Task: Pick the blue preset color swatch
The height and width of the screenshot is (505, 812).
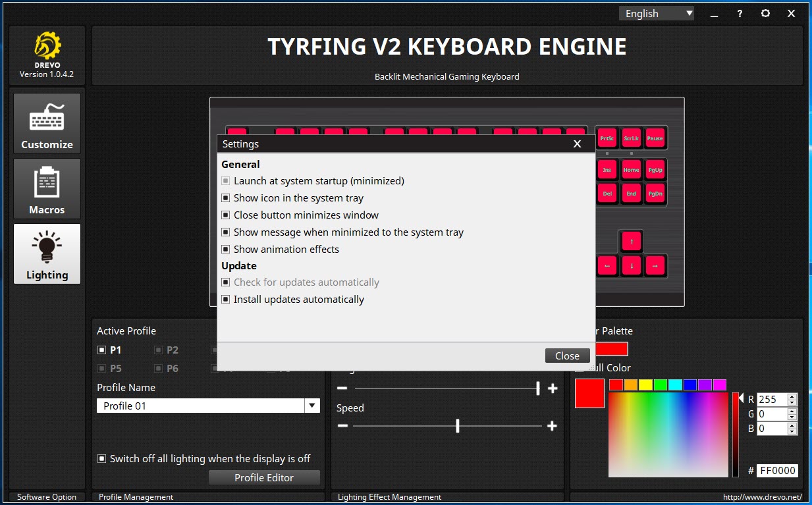Action: (690, 385)
